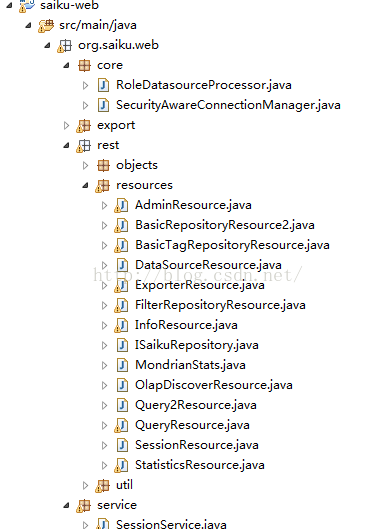Viewport: 376px width, 529px height.
Task: Expand the export package arrow
Action: [66, 126]
